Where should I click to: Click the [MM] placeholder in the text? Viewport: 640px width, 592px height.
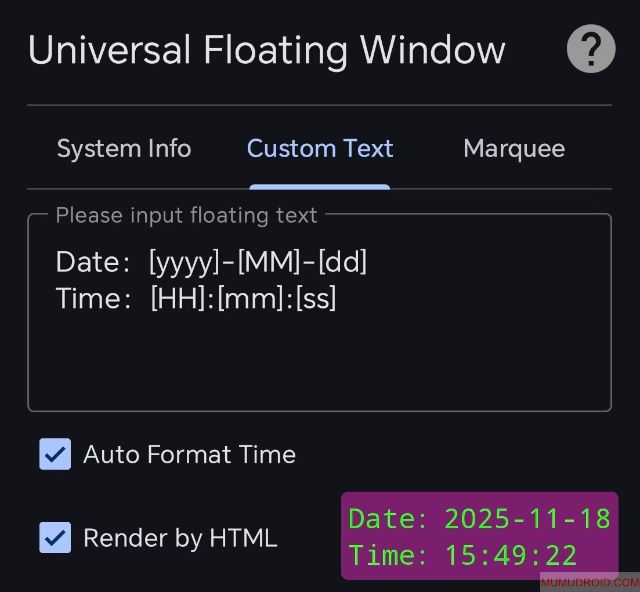click(x=268, y=263)
